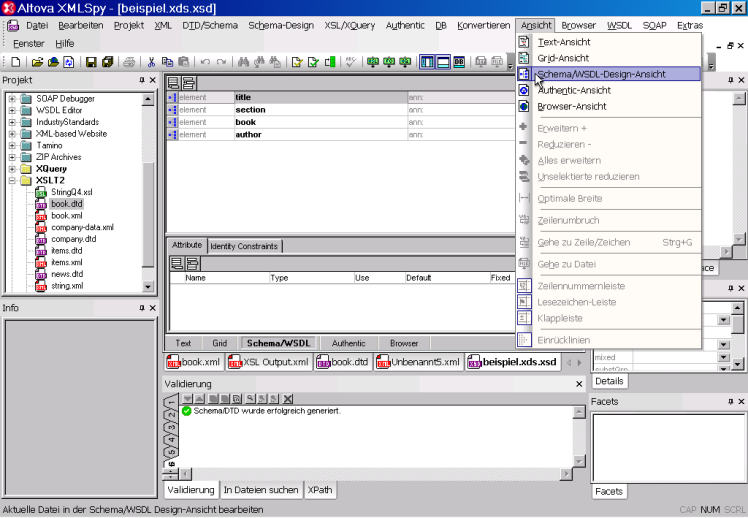Click the Print icon in toolbar

129,62
